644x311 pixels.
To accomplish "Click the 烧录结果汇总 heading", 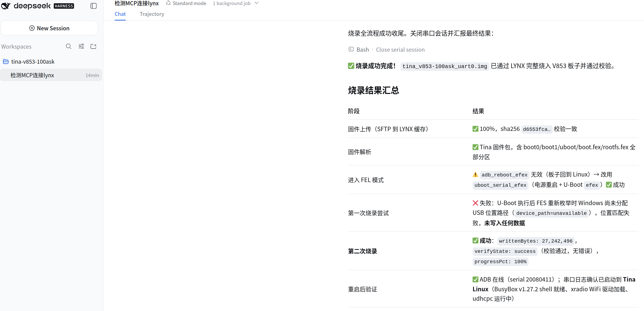I will point(373,90).
